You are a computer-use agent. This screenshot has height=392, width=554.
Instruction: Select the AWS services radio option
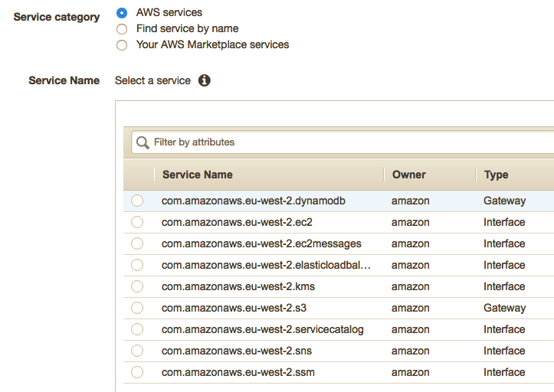click(122, 13)
